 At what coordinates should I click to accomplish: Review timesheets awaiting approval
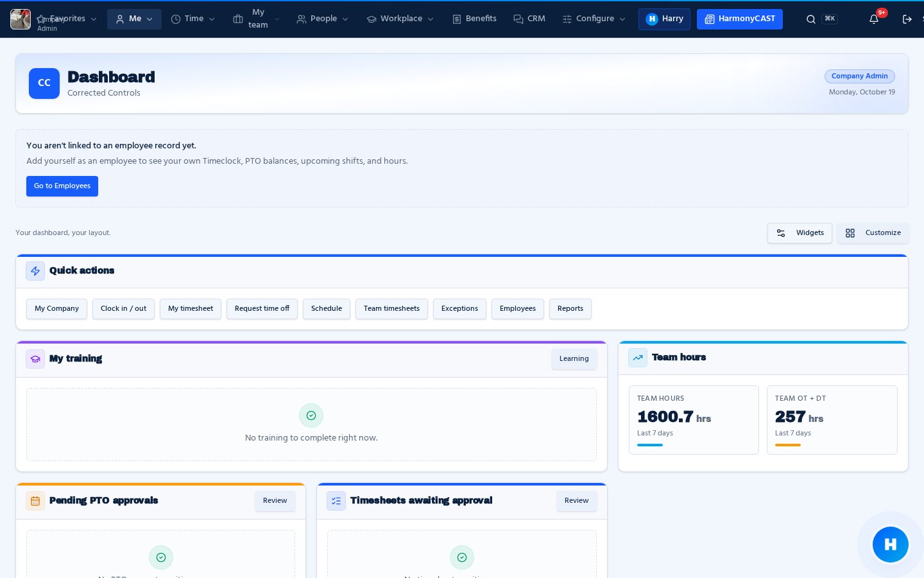tap(577, 501)
